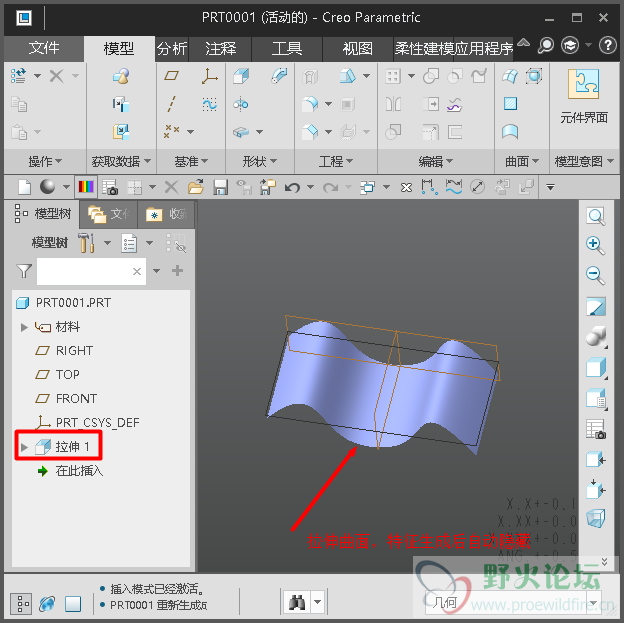The width and height of the screenshot is (624, 623).
Task: Click the Zoom Out magnifier
Action: [596, 275]
